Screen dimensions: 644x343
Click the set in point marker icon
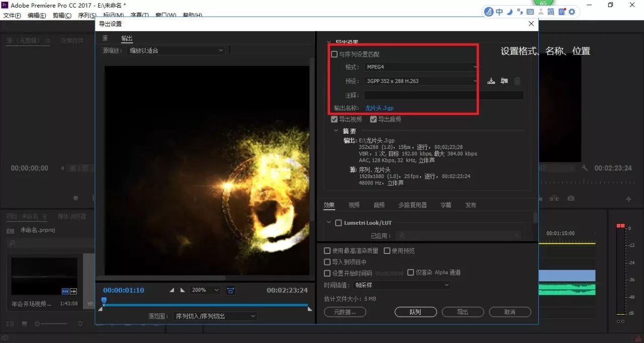coord(172,290)
